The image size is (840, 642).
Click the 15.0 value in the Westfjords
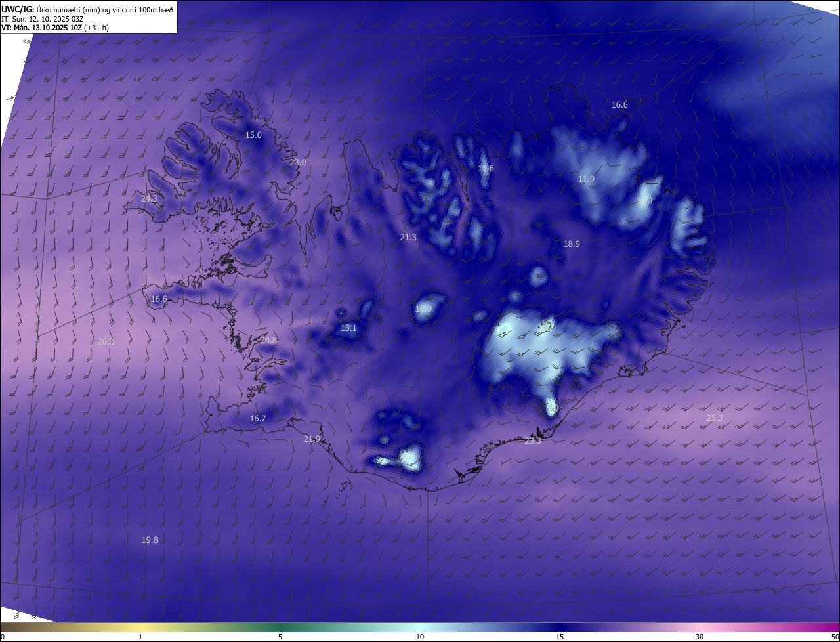click(x=253, y=135)
